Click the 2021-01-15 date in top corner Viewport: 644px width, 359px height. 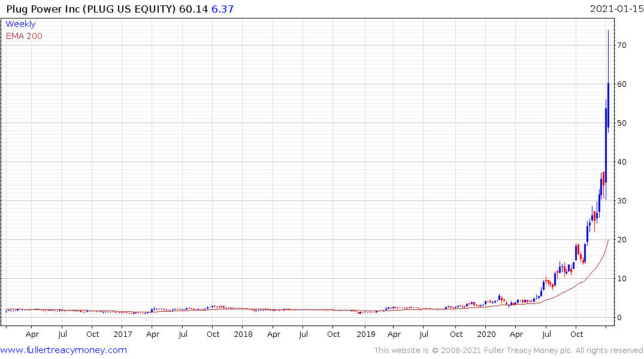click(615, 9)
